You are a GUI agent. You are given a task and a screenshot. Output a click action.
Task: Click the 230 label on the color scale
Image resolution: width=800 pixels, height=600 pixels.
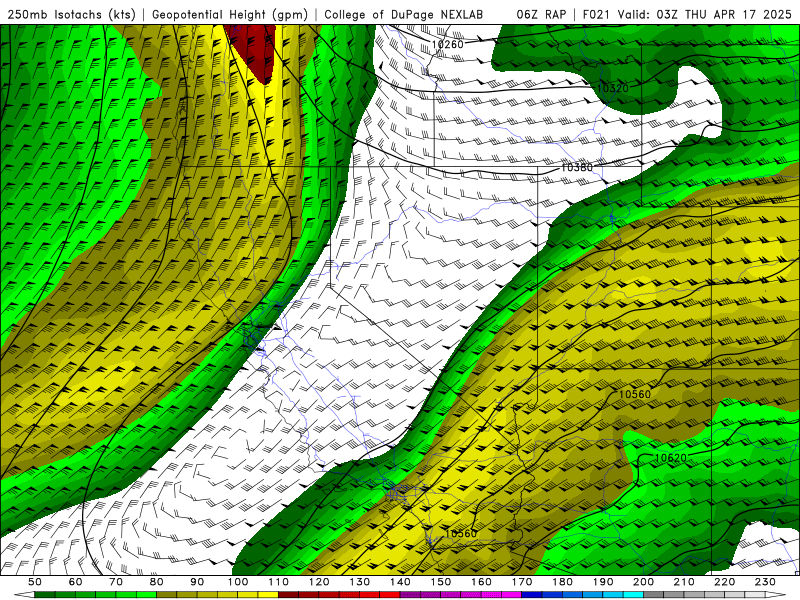pos(765,582)
